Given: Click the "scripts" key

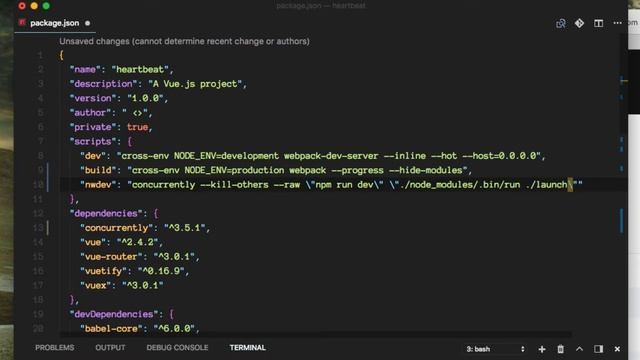Looking at the screenshot, I should 93,142.
